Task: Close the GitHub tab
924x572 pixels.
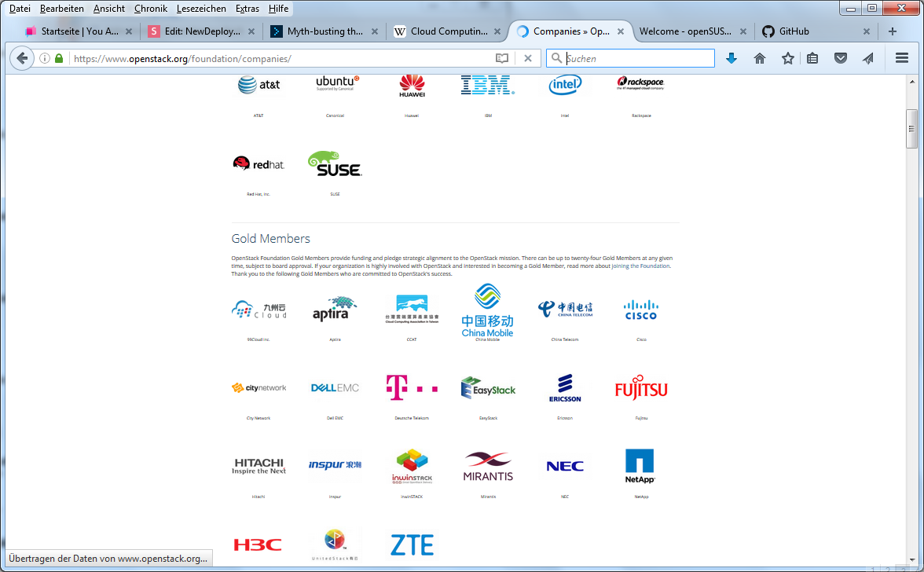Action: [x=866, y=31]
